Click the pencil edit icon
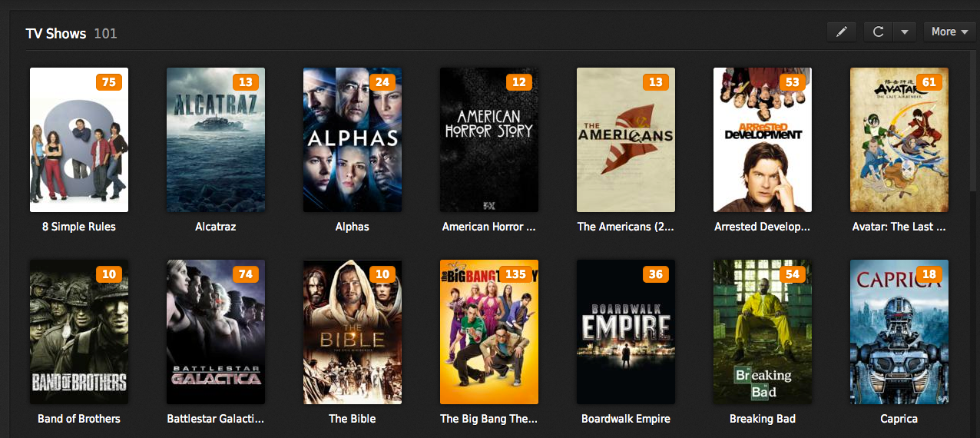Screen dimensions: 980x438 point(842,32)
